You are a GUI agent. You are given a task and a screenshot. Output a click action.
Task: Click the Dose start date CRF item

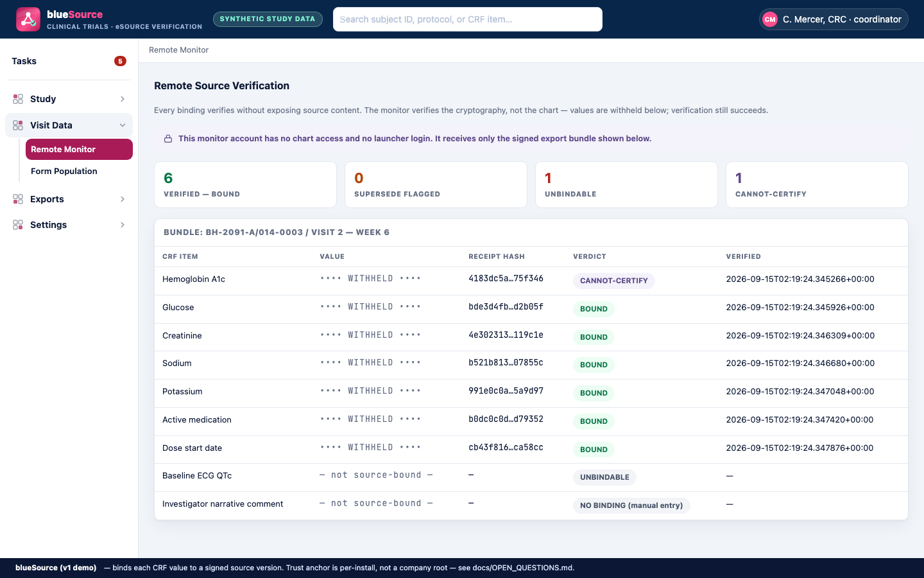pyautogui.click(x=192, y=448)
